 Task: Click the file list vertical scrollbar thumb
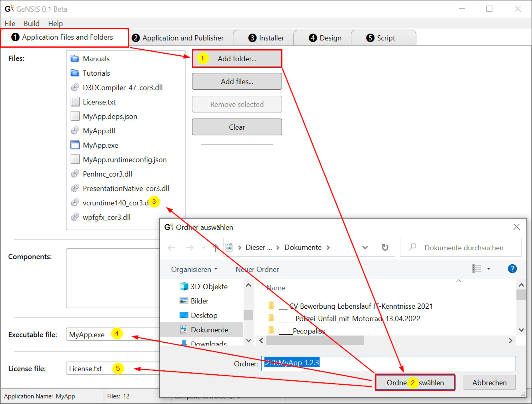coord(521,295)
